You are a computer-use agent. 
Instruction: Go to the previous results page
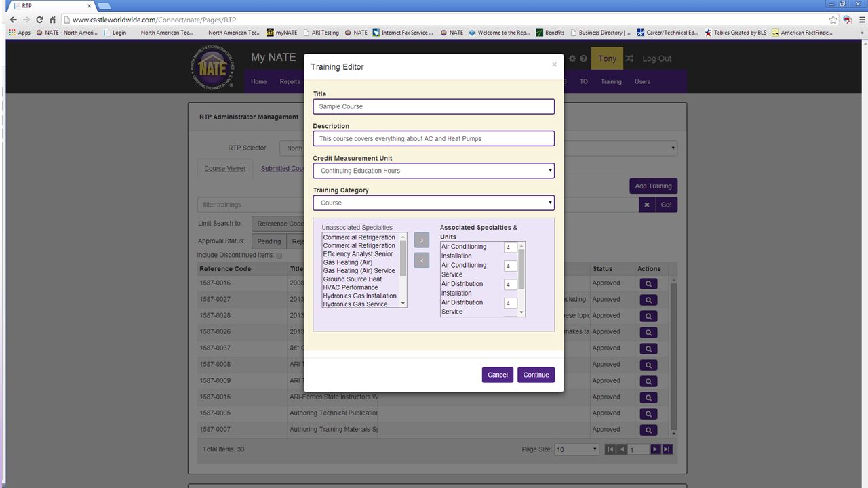pos(622,449)
